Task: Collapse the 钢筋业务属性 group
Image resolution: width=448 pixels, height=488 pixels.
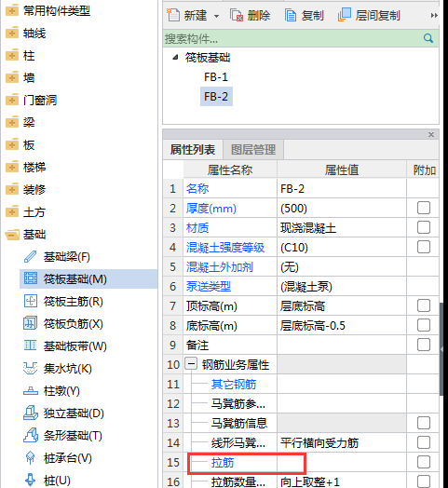Action: coord(191,364)
